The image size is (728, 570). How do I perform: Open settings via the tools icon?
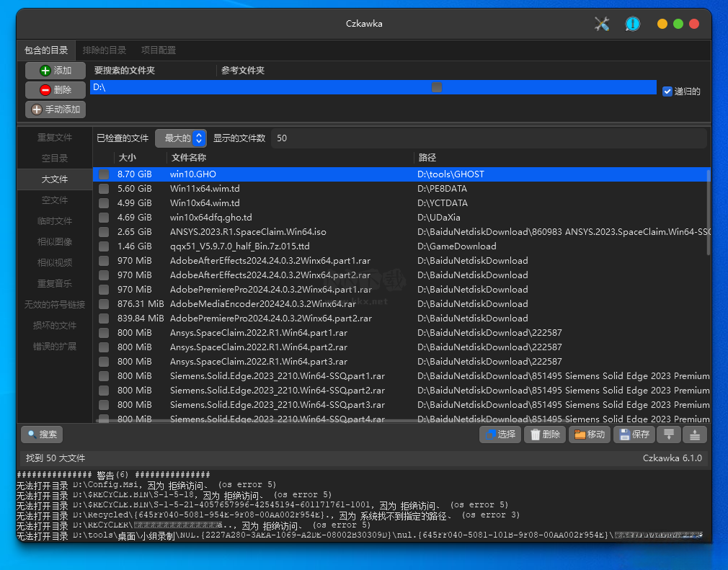point(602,24)
